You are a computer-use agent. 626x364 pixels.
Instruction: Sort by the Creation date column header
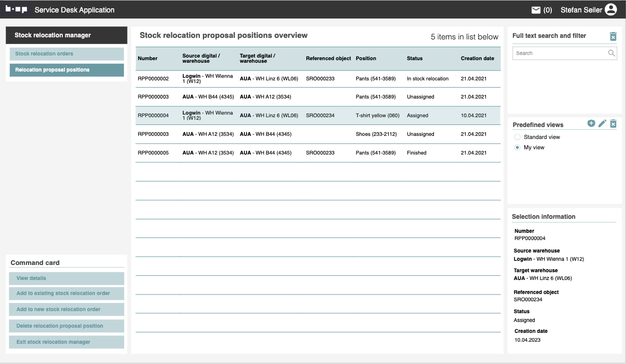pos(477,59)
